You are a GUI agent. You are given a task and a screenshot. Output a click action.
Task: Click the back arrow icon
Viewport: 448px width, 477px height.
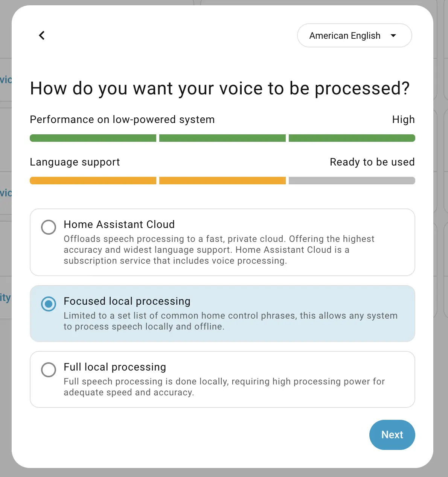pyautogui.click(x=42, y=35)
